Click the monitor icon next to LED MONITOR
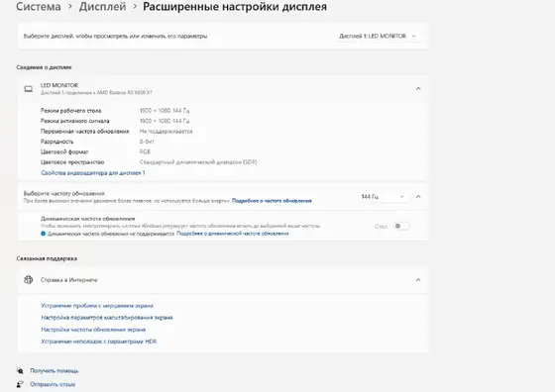Screen dimensions: 555x392 coord(29,89)
